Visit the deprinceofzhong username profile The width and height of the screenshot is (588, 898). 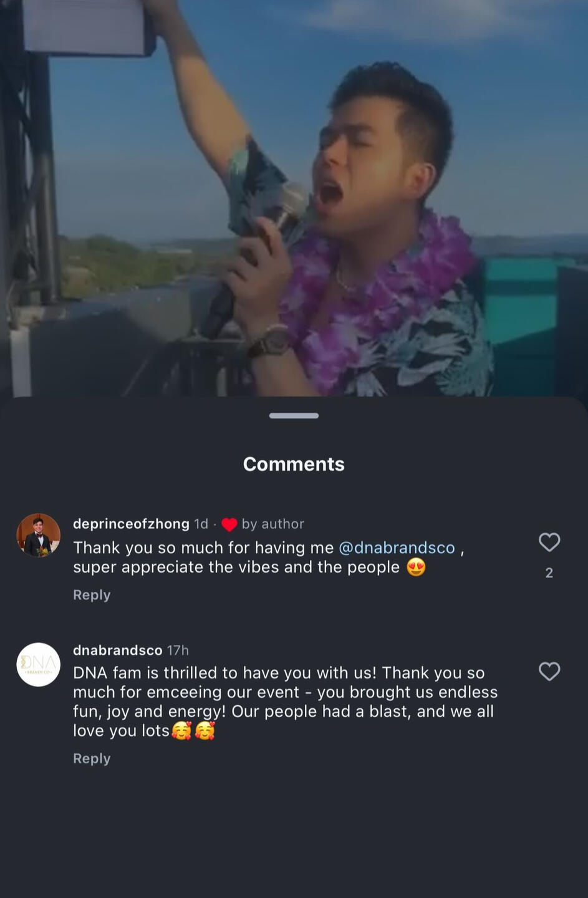(x=131, y=524)
